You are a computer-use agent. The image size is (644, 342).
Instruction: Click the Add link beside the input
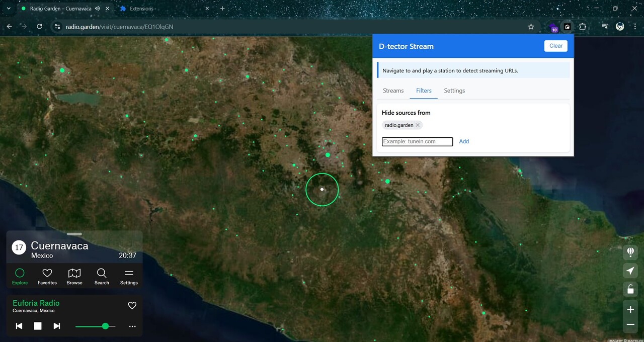coord(464,141)
